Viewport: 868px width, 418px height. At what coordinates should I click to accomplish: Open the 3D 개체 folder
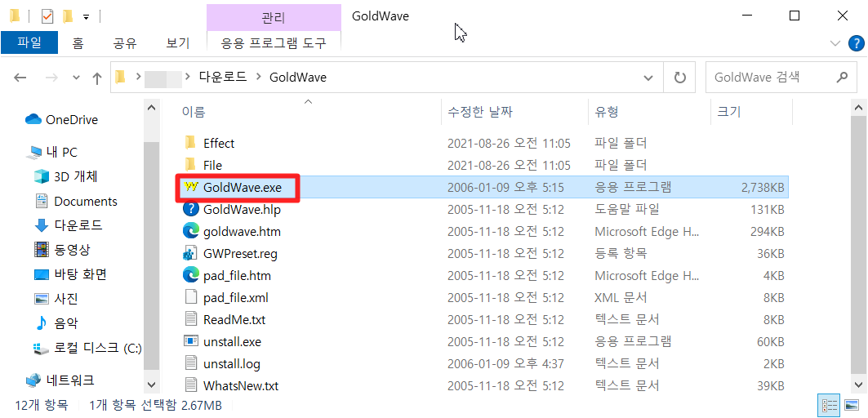66,176
